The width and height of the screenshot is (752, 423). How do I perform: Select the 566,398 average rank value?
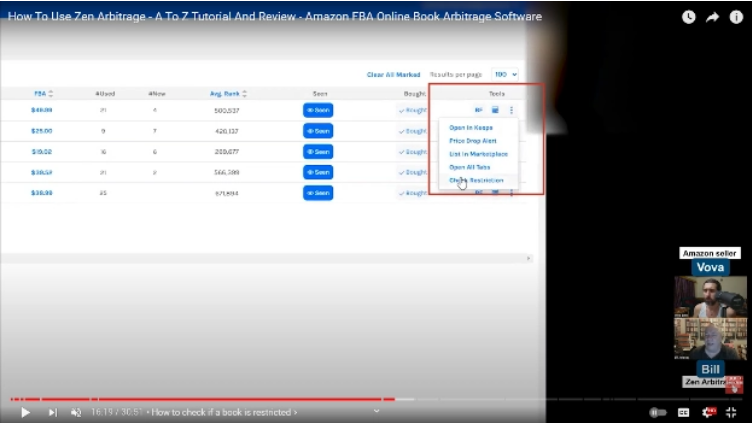click(x=226, y=172)
